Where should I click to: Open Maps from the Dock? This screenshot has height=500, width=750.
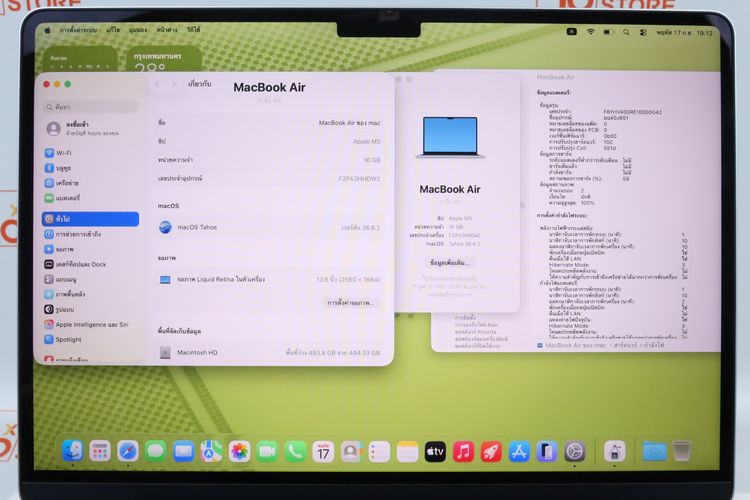pyautogui.click(x=211, y=451)
